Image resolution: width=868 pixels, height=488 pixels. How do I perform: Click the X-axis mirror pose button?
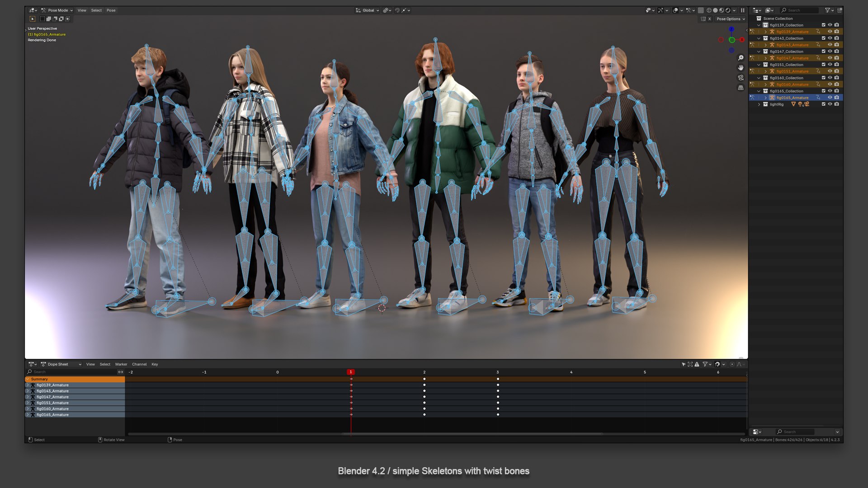(x=709, y=19)
